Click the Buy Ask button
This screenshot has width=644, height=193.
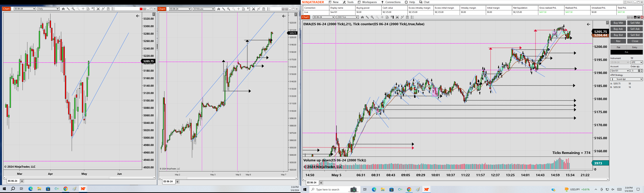tap(618, 29)
